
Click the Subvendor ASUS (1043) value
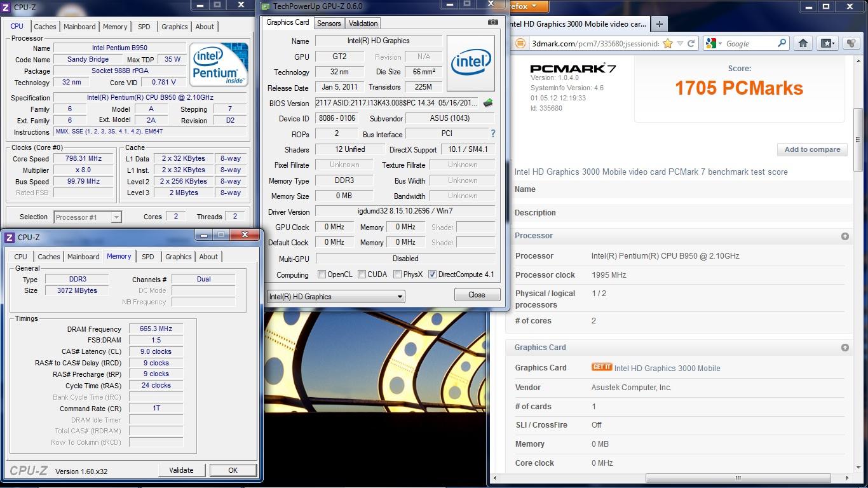(450, 118)
